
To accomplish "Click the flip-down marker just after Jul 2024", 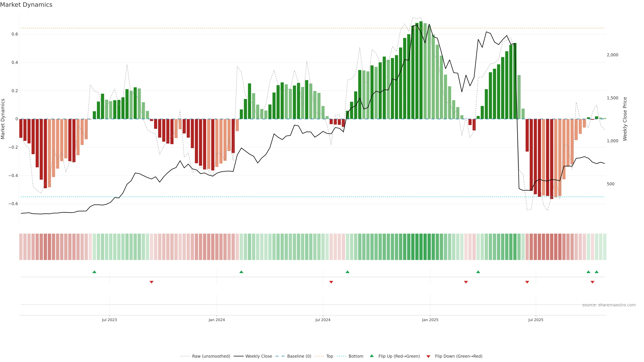I will [331, 282].
